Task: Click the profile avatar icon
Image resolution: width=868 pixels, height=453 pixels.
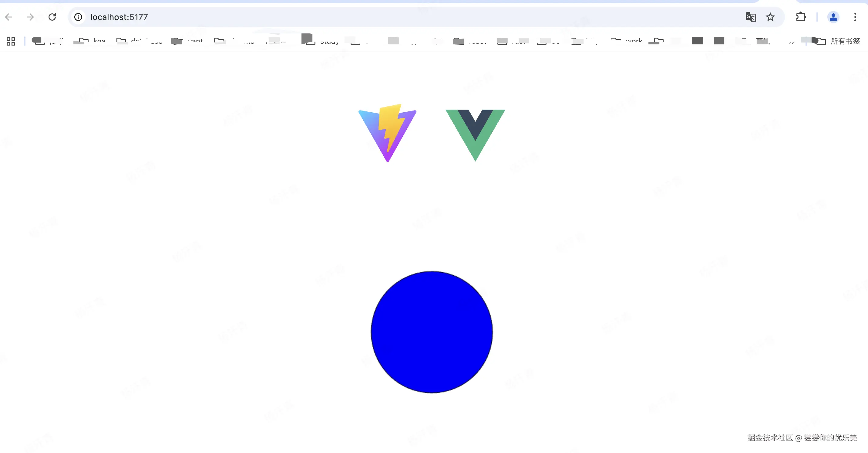Action: pos(833,17)
